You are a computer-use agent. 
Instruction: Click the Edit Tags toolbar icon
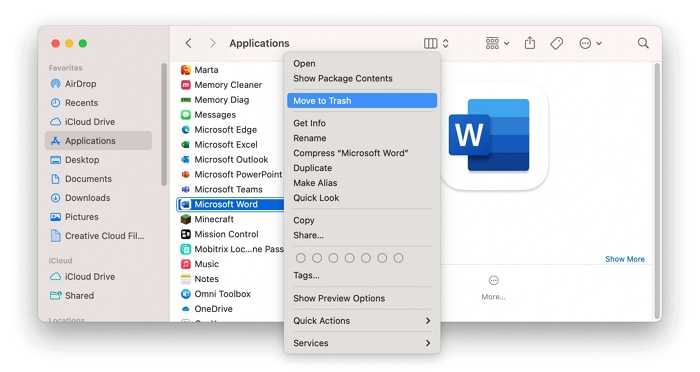point(556,43)
